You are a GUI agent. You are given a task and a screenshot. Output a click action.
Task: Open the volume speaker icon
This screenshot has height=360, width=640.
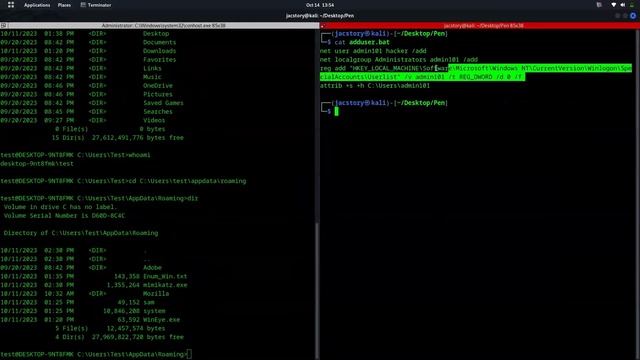tap(623, 5)
